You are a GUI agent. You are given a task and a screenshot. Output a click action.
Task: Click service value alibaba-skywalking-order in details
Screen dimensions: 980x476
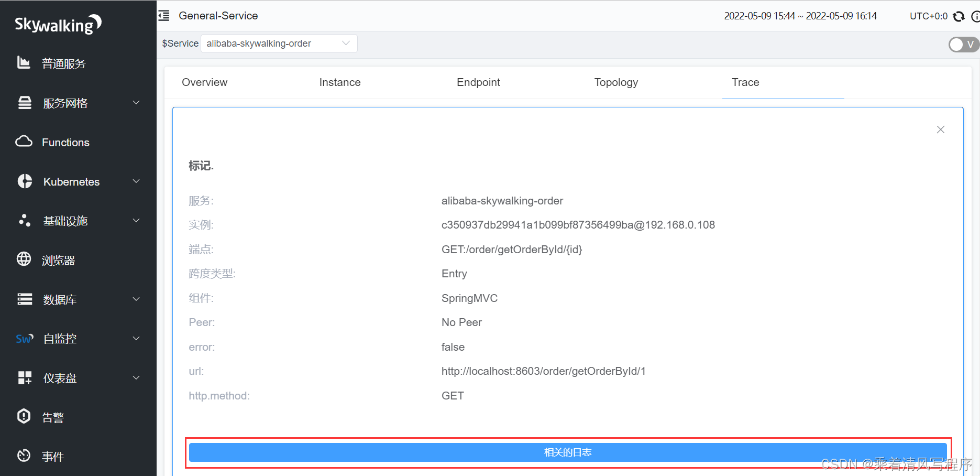(502, 201)
